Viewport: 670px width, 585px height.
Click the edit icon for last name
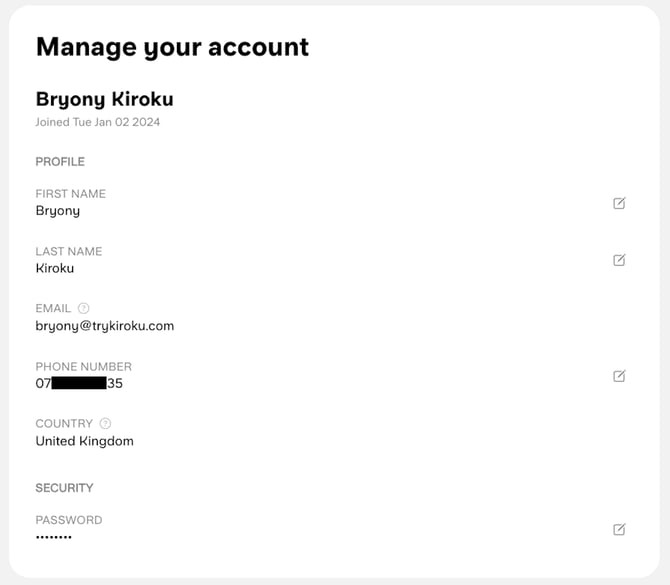point(619,260)
